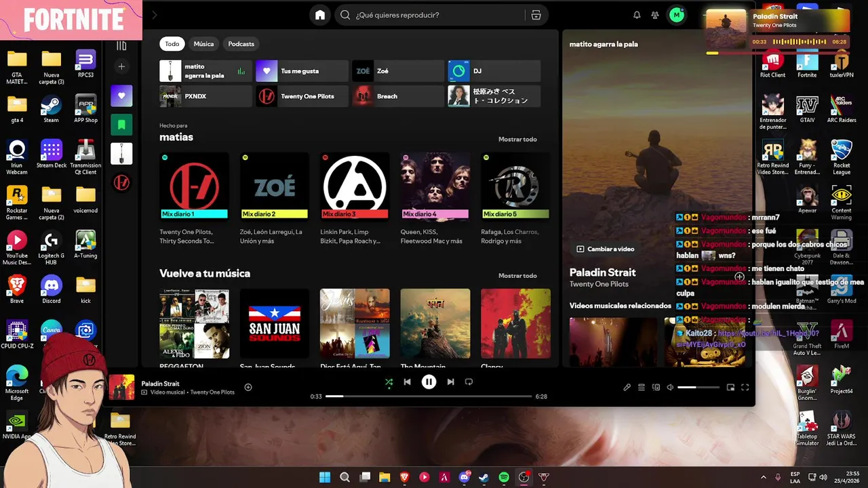The height and width of the screenshot is (488, 868).
Task: Open the green M profile avatar
Action: tap(676, 15)
